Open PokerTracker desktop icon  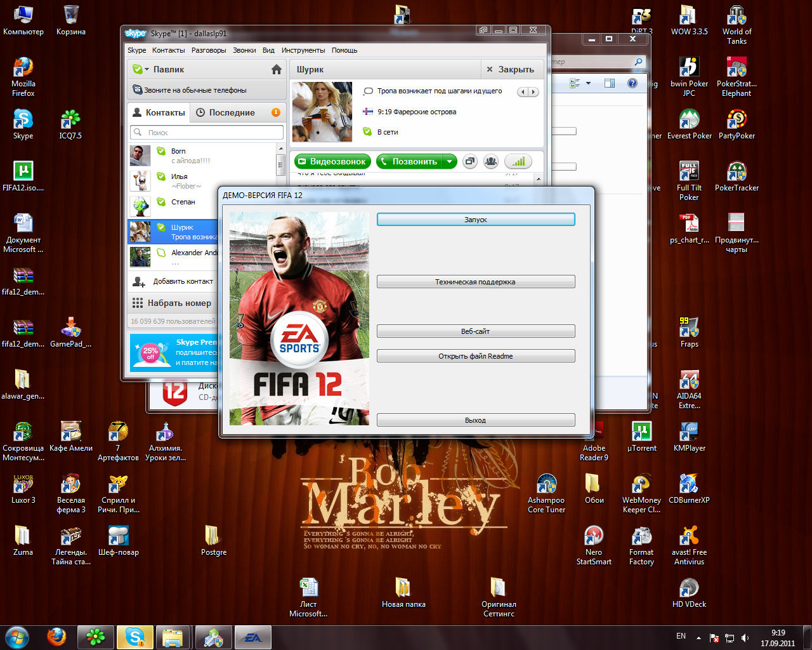[x=737, y=176]
